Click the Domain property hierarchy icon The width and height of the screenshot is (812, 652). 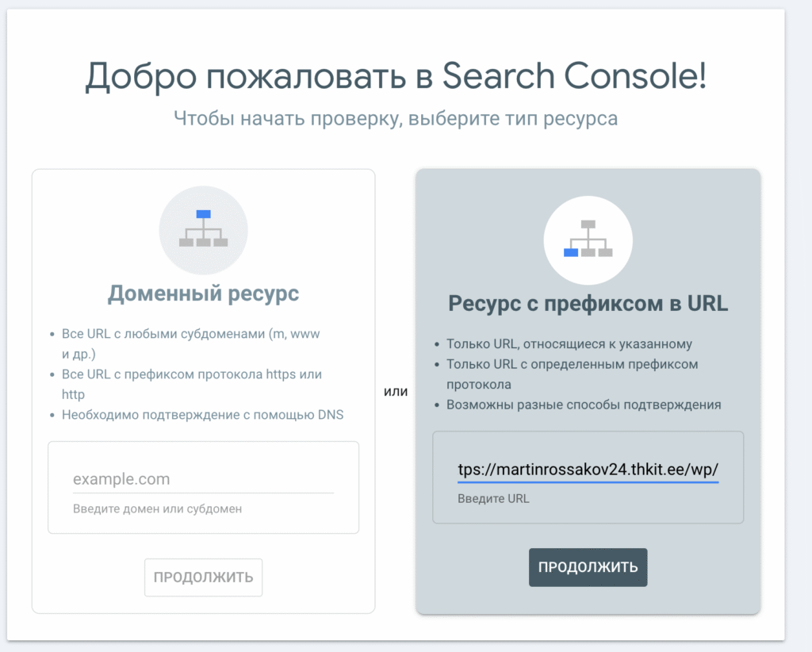pyautogui.click(x=203, y=230)
